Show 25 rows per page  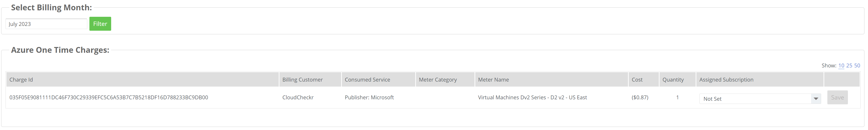pyautogui.click(x=849, y=65)
